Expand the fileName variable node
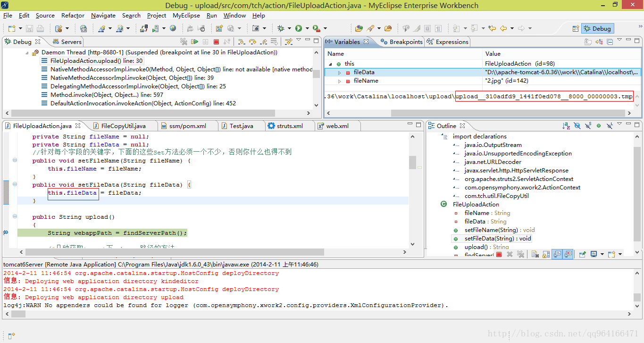Viewport: 644px width, 343px height. [339, 81]
